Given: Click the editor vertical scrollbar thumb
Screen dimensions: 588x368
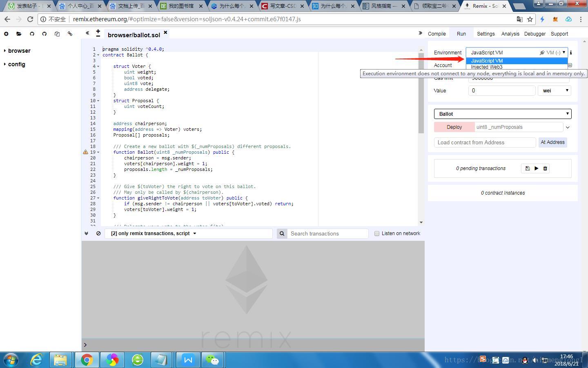Looking at the screenshot, I should (x=421, y=92).
